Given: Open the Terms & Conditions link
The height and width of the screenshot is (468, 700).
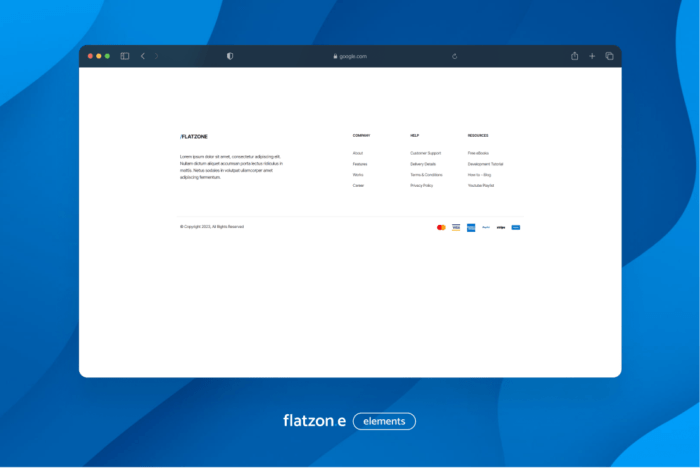Looking at the screenshot, I should tap(426, 175).
